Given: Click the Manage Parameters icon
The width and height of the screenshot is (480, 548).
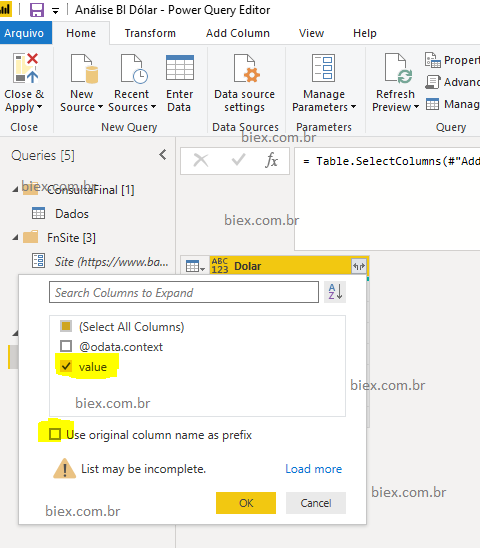Looking at the screenshot, I should click(323, 68).
